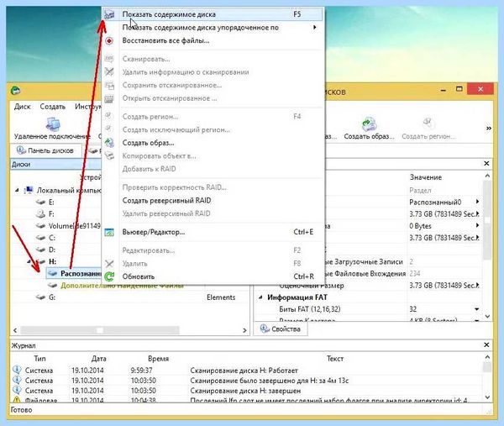The width and height of the screenshot is (504, 426).
Task: Click the create image icon in context menu
Action: point(109,143)
